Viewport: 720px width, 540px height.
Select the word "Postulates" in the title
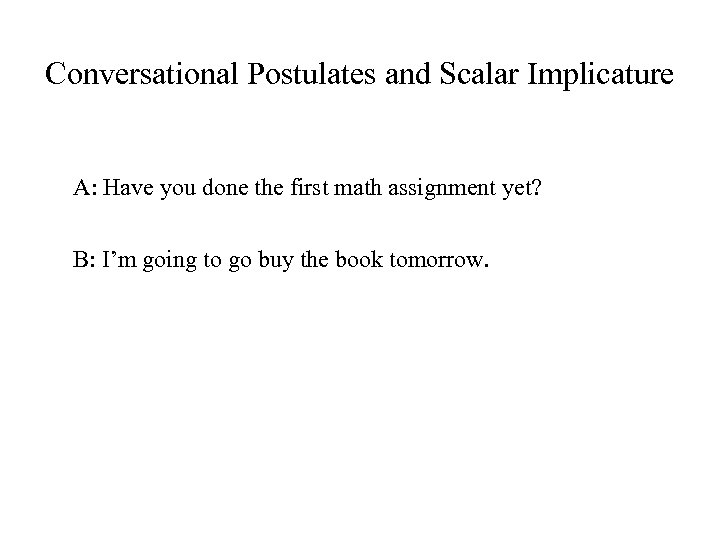click(x=309, y=75)
